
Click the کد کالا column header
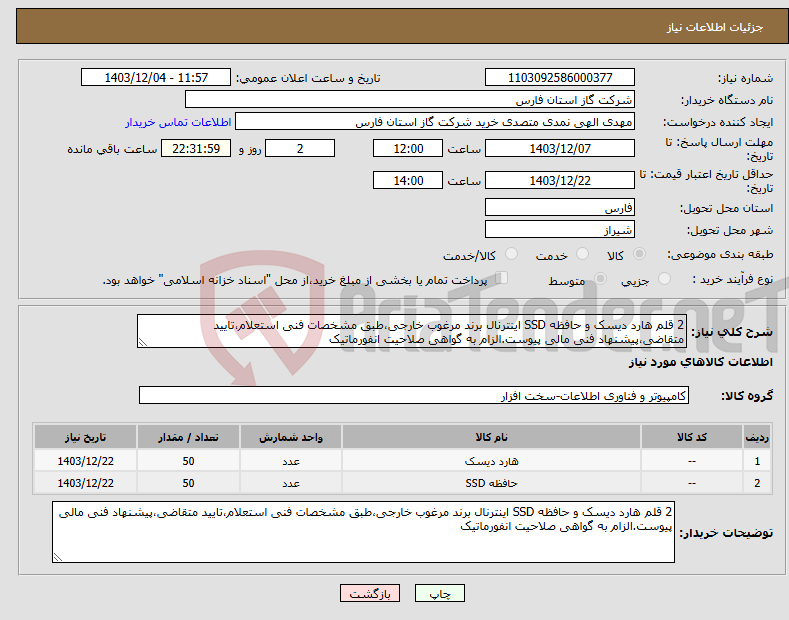click(692, 437)
